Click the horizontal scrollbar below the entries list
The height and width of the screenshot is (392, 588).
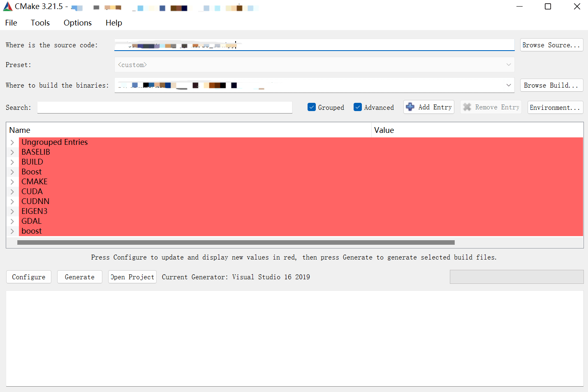(235, 242)
